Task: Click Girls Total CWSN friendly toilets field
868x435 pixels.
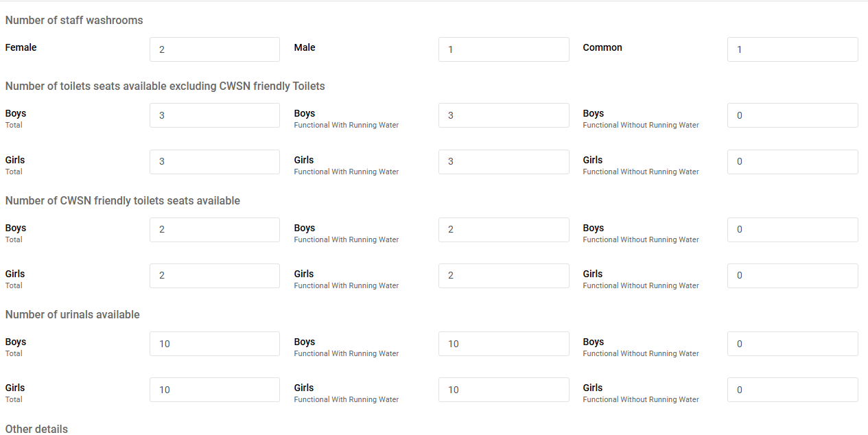Action: coord(214,276)
